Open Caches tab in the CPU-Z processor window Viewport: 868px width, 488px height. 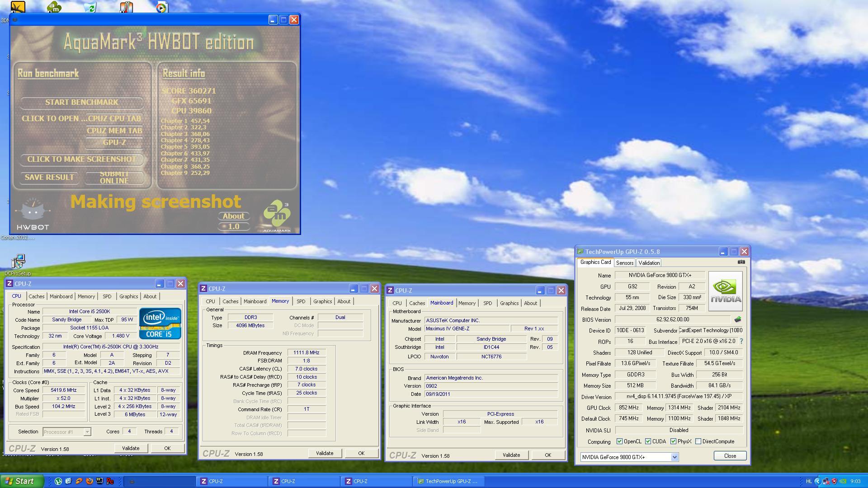coord(37,296)
